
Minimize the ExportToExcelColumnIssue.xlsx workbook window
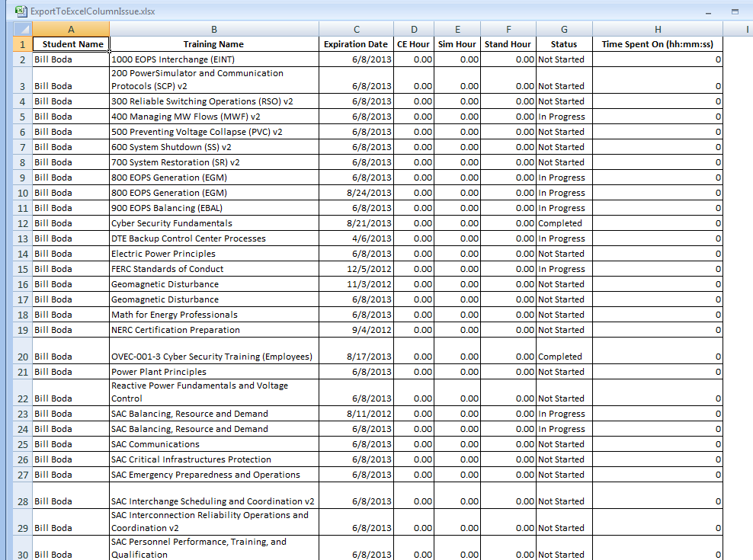pos(708,11)
